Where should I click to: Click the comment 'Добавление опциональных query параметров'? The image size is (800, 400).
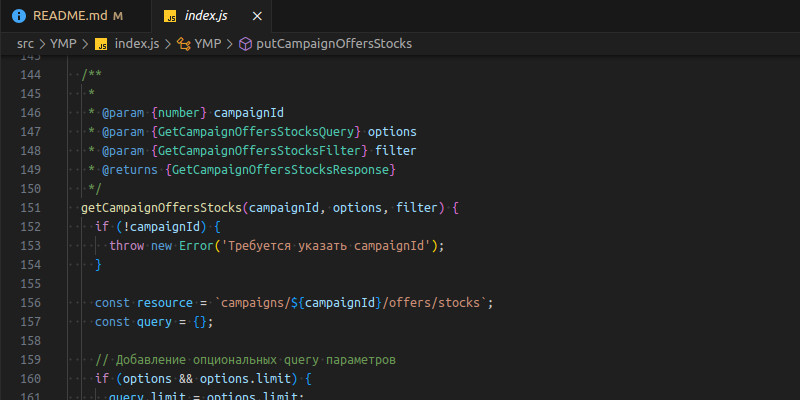[x=256, y=360]
